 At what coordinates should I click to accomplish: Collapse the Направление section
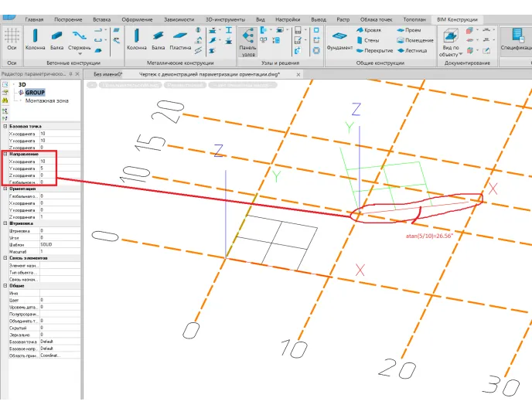pos(5,154)
